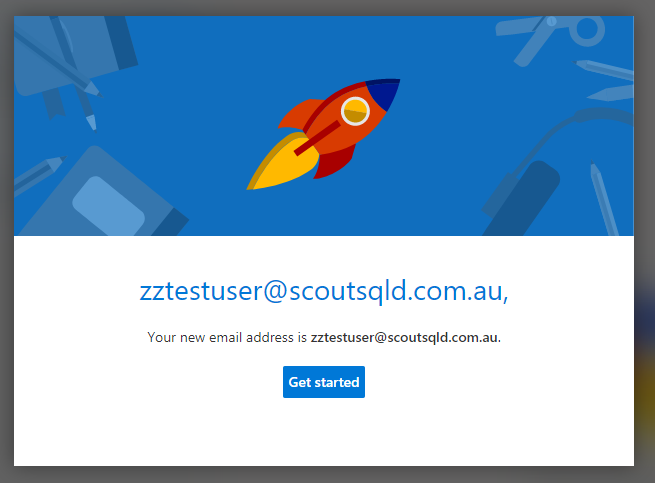The width and height of the screenshot is (655, 483).
Task: Click the light rounded rectangle on tablet graphic
Action: click(108, 206)
